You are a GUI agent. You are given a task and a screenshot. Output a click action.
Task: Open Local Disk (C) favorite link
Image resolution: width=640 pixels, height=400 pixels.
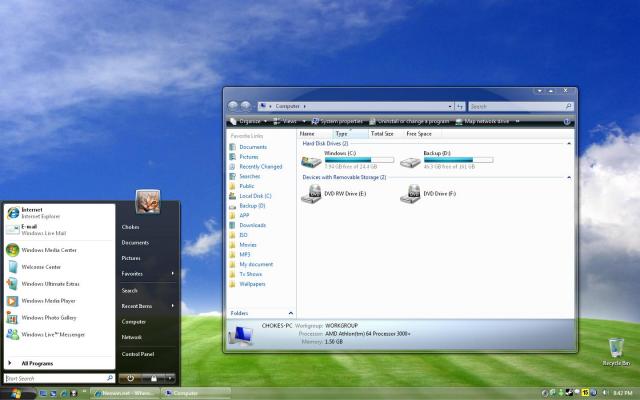coord(250,196)
